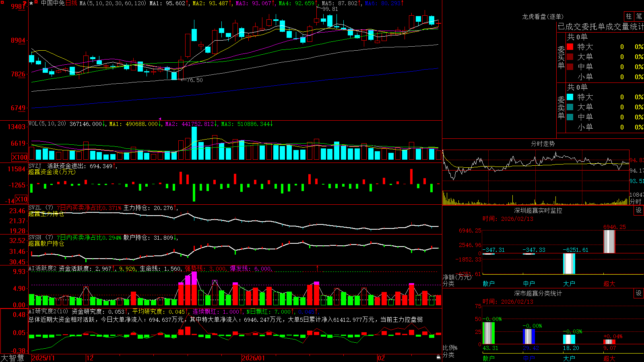Click the star favorite icon beside 中国中免
Viewport: 644px width, 362px height.
coord(31,3)
